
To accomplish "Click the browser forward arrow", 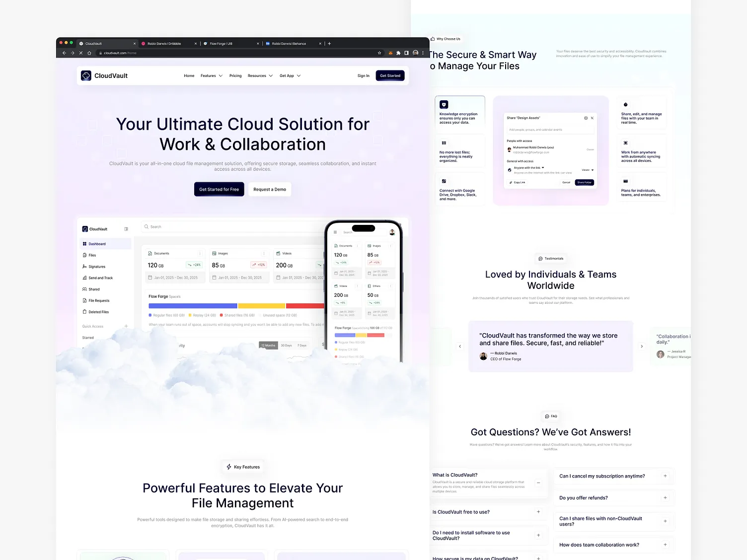I will pos(73,53).
